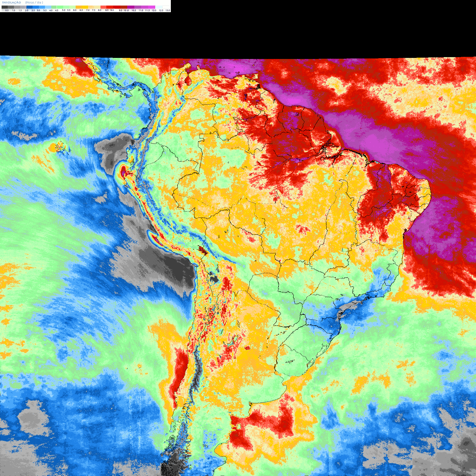This screenshot has height=476, width=476.
Task: Pick the light red swatch left of 8.5
Action: point(103,7)
